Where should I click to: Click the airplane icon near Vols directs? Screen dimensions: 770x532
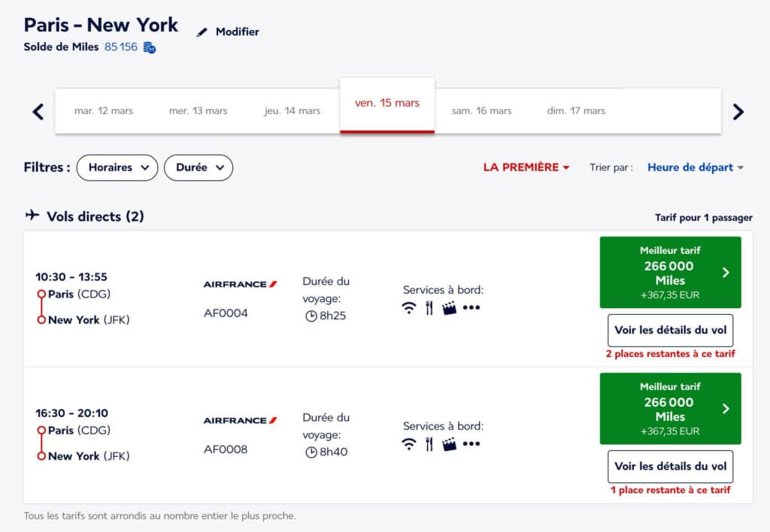click(31, 216)
